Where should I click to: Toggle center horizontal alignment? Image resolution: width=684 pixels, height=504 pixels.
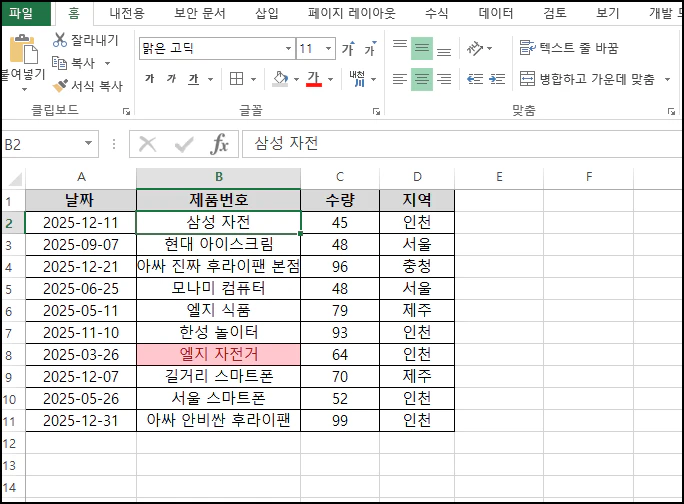click(422, 79)
